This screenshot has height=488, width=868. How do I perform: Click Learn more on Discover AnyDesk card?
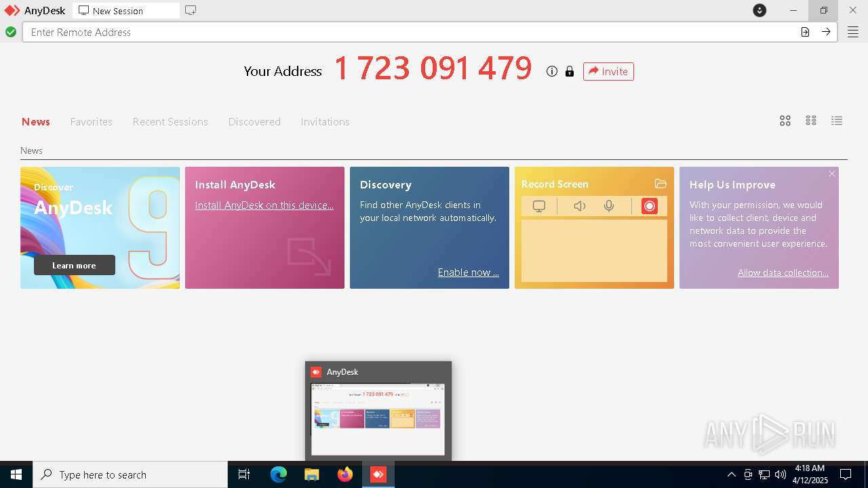click(x=75, y=265)
